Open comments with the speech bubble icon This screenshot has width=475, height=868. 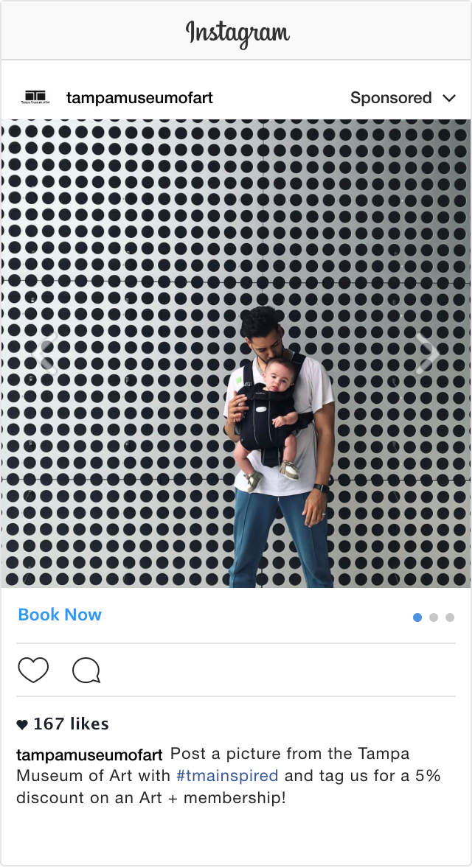pos(86,671)
